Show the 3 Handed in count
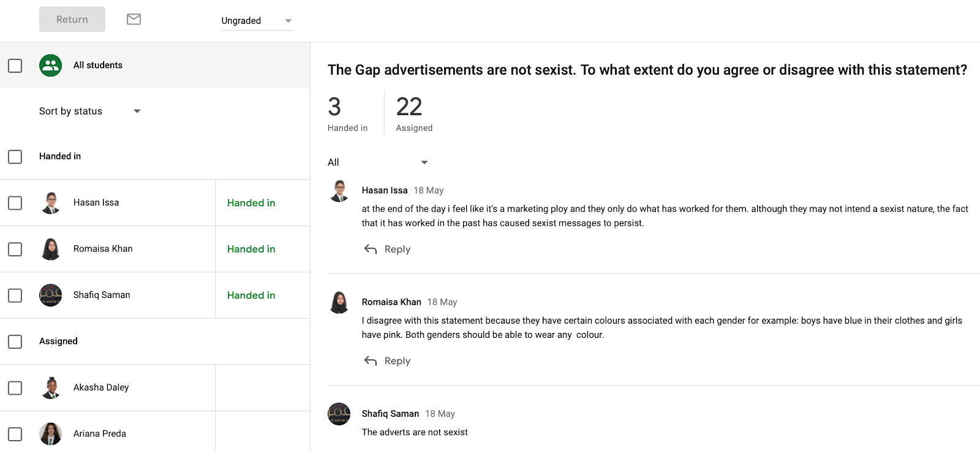Image resolution: width=980 pixels, height=451 pixels. pos(347,114)
